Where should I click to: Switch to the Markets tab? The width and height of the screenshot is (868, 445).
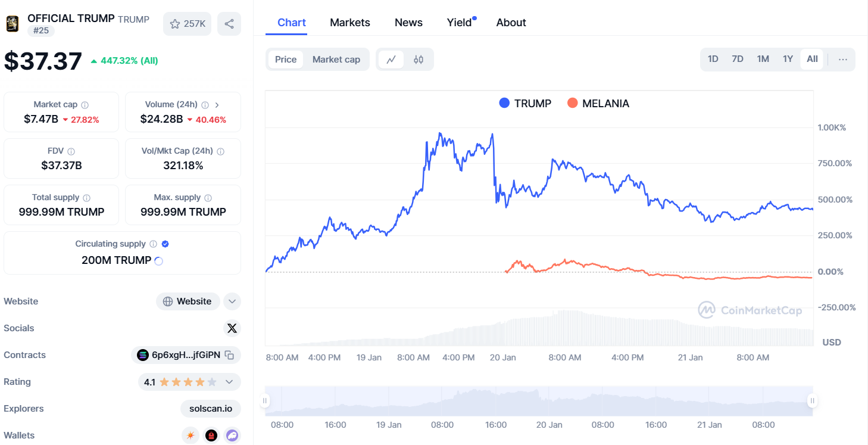pyautogui.click(x=350, y=23)
